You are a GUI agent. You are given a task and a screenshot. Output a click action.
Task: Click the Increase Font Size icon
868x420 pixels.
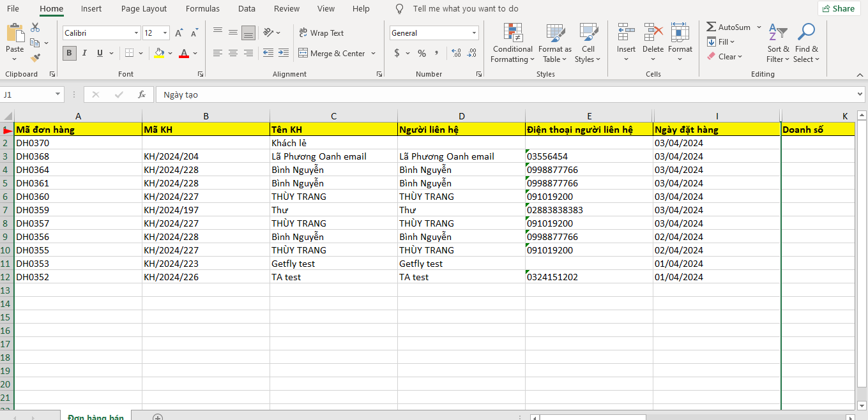[x=179, y=33]
